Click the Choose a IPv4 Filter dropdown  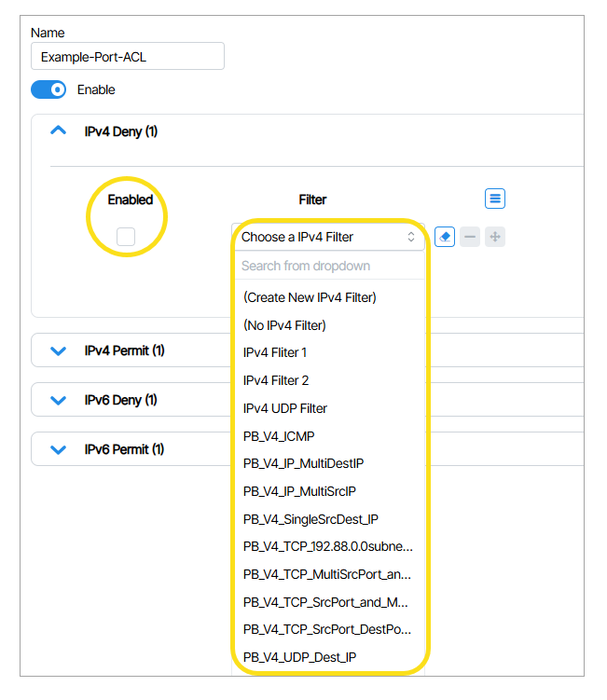[x=327, y=237]
